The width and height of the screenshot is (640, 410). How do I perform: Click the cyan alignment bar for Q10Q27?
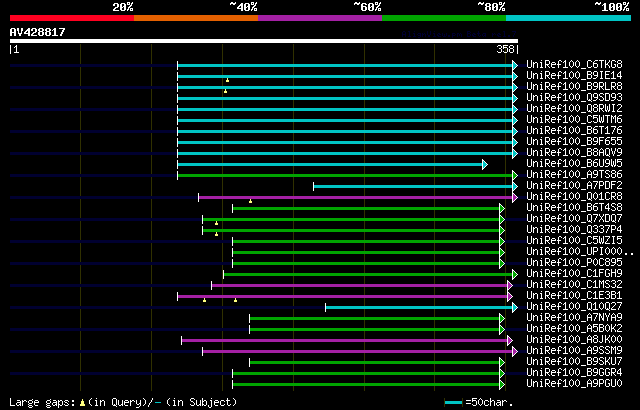(419, 308)
